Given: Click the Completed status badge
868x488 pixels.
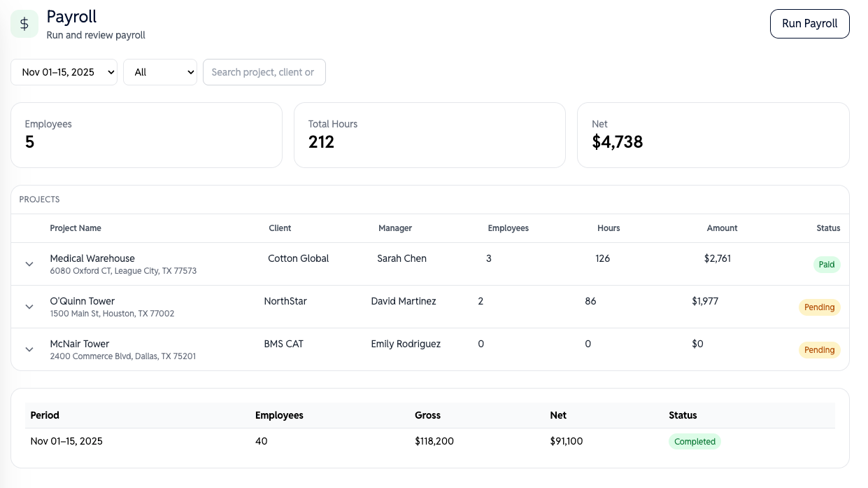Looking at the screenshot, I should point(695,442).
